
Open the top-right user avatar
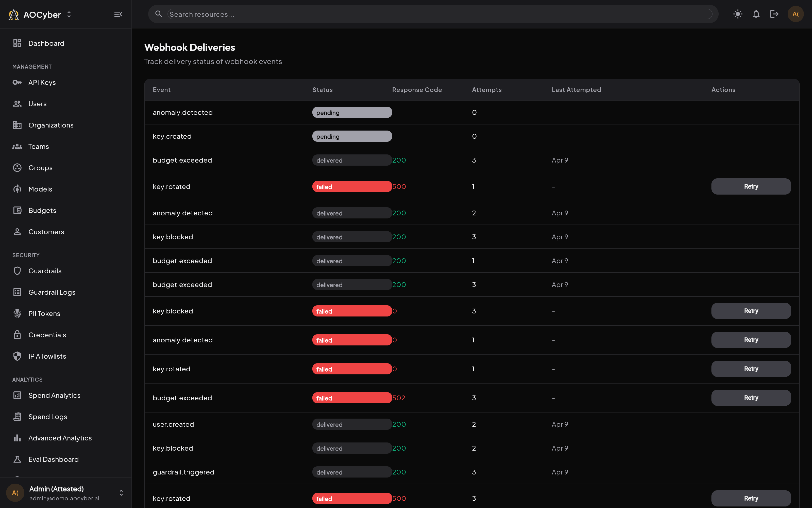click(x=796, y=14)
